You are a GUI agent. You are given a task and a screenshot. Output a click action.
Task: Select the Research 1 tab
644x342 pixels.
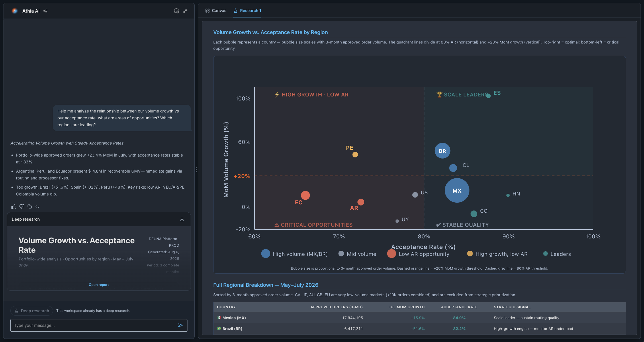[247, 11]
